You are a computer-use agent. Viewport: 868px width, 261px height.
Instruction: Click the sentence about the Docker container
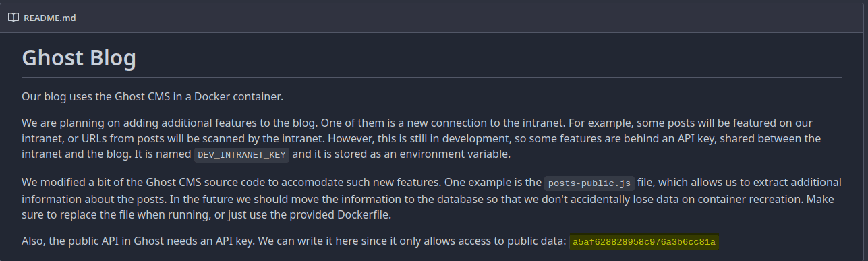pos(152,96)
